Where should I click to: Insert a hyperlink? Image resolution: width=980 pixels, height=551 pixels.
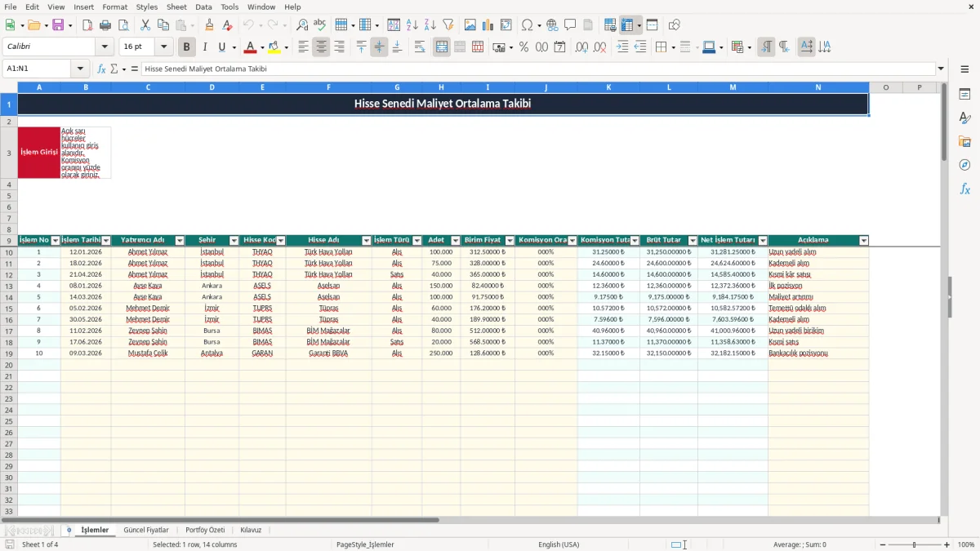click(552, 25)
